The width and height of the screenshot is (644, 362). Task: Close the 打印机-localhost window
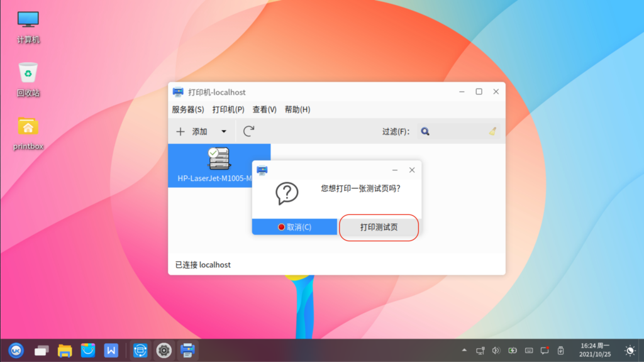(496, 92)
